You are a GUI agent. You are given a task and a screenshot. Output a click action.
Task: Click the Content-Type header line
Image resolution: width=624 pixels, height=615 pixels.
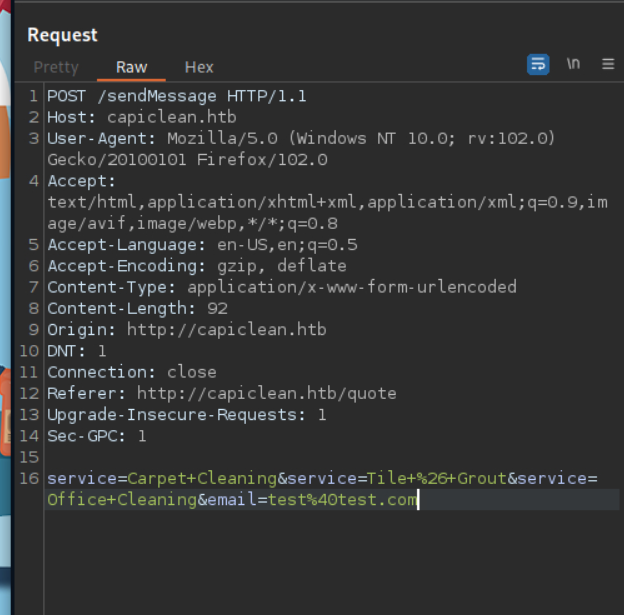(281, 287)
